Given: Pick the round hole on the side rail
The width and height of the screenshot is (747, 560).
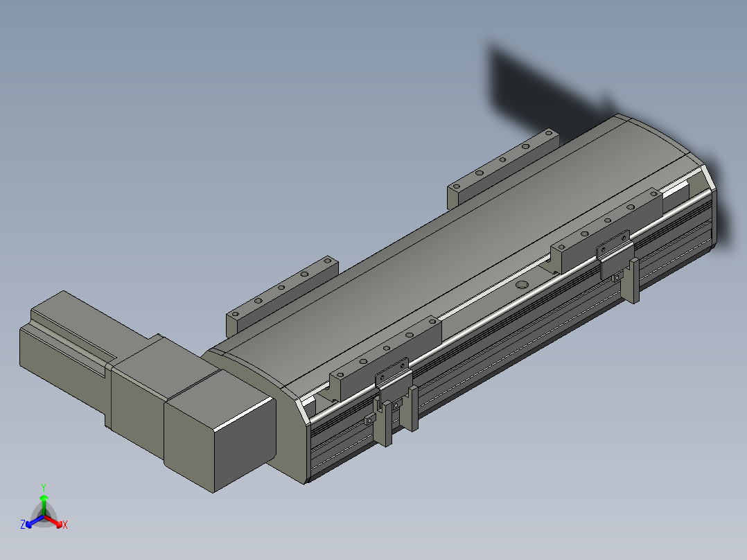Looking at the screenshot, I should coord(522,285).
